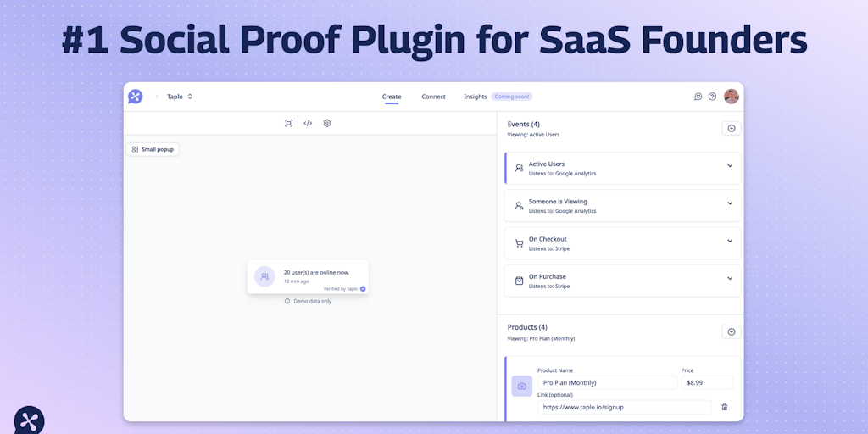The height and width of the screenshot is (434, 868).
Task: Click the Events (4) heading
Action: tap(523, 124)
